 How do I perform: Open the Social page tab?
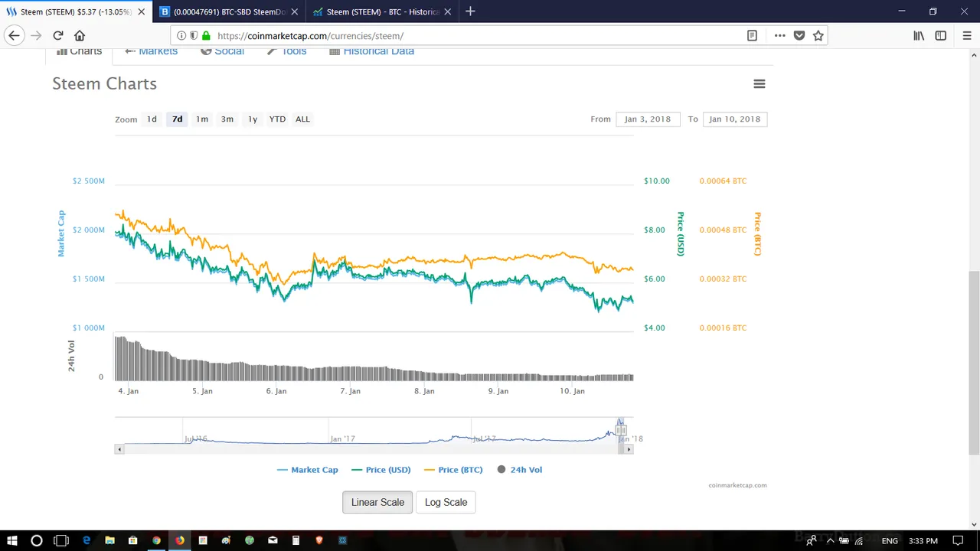coord(222,51)
